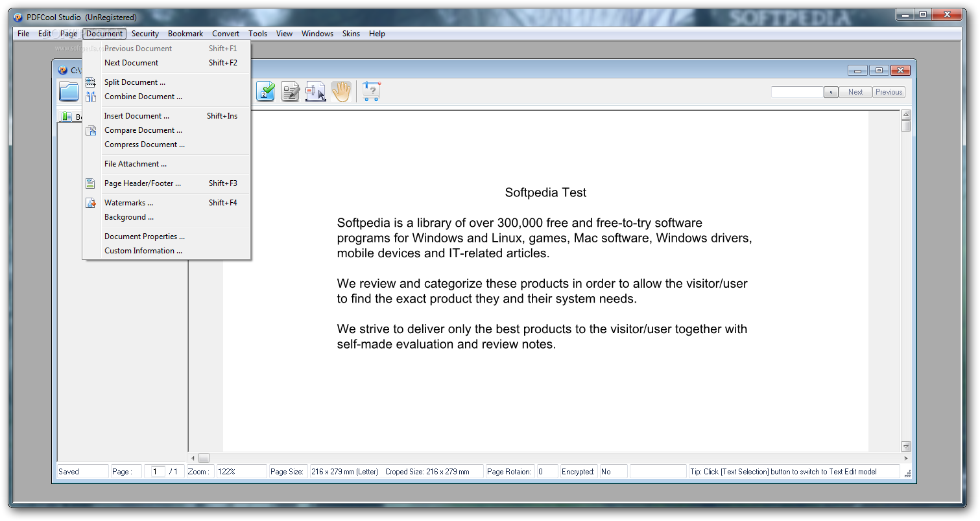
Task: Open the Bookmark menu
Action: [185, 34]
